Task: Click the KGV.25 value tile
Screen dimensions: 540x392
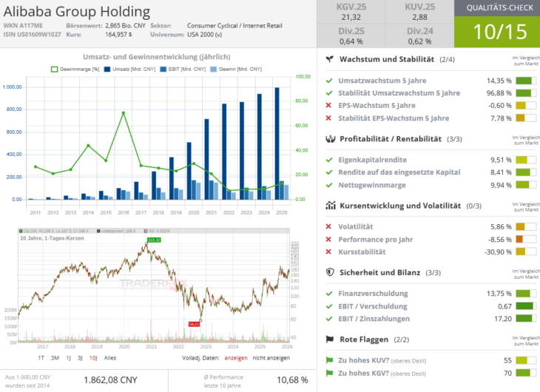Action: [x=351, y=13]
